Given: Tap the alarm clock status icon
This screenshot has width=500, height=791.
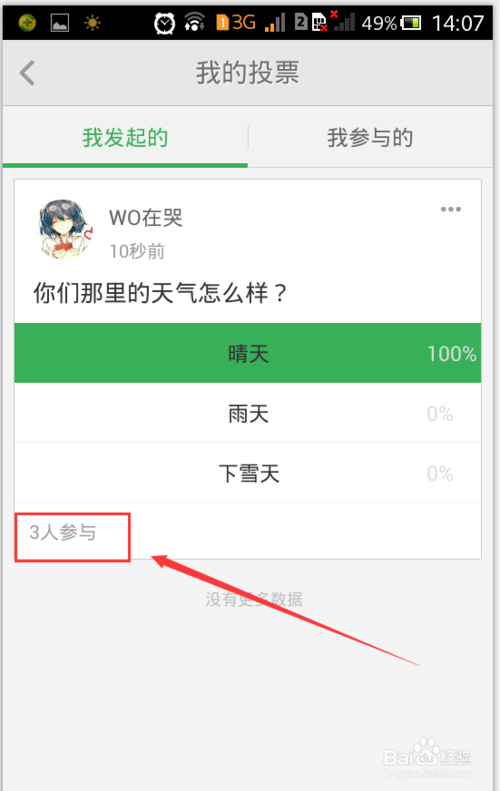Looking at the screenshot, I should [164, 23].
